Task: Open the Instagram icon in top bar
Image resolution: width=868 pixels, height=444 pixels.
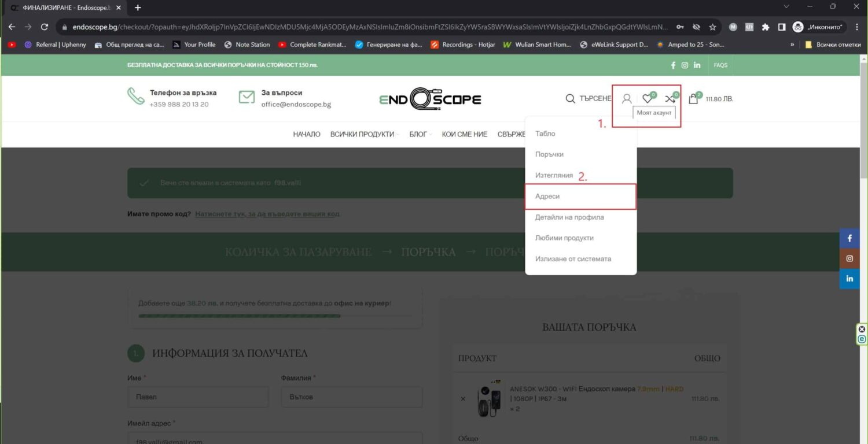Action: (x=685, y=65)
